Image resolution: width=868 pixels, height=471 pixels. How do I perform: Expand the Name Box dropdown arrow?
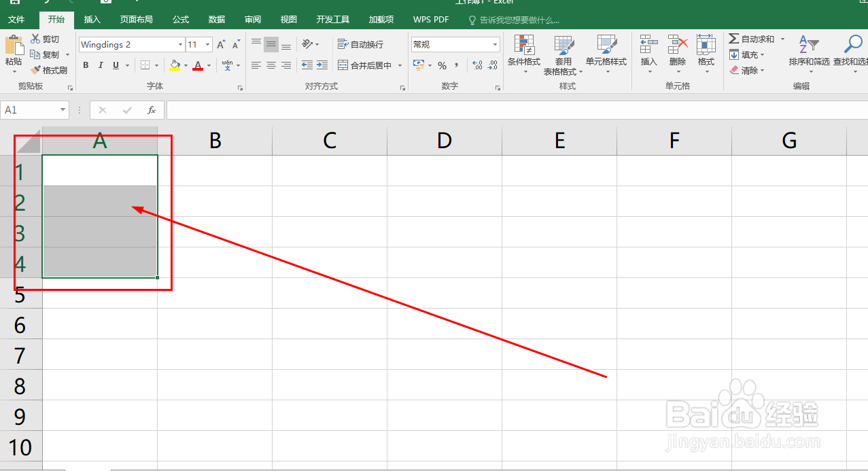click(x=63, y=109)
